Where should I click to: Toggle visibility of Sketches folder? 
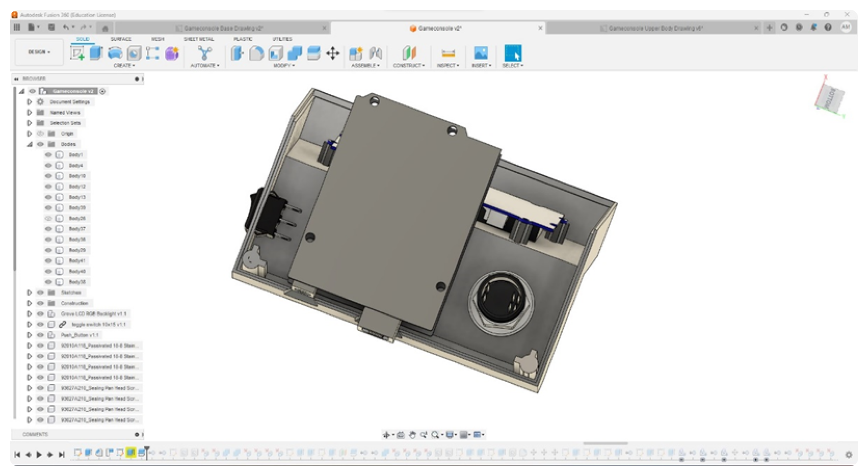tap(41, 292)
